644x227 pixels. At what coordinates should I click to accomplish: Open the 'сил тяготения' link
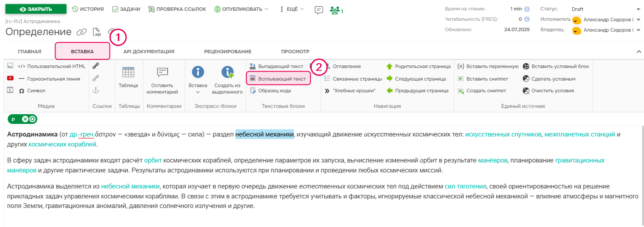[465, 186]
